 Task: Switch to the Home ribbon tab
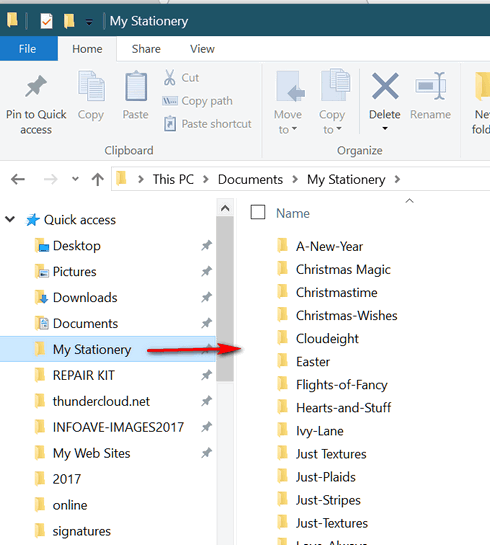[87, 49]
